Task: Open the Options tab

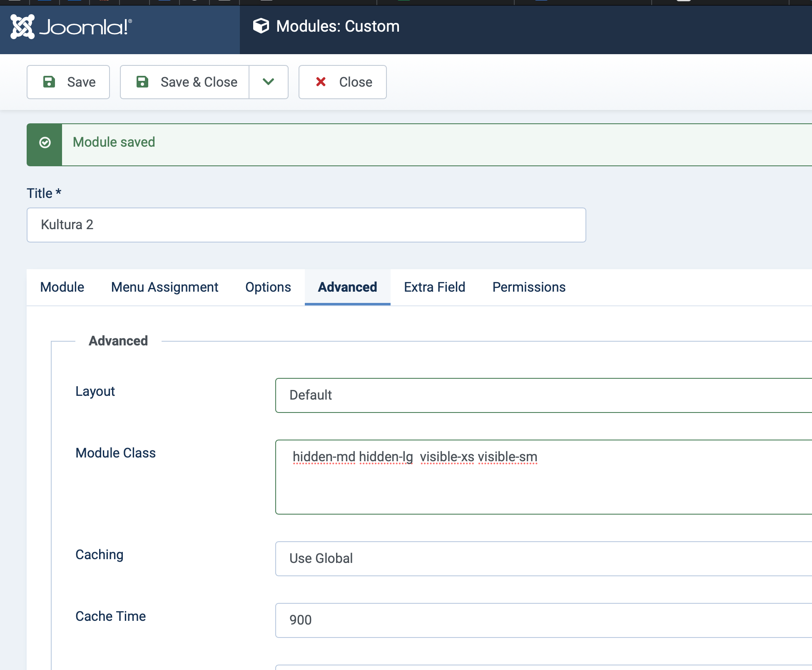Action: pyautogui.click(x=268, y=287)
